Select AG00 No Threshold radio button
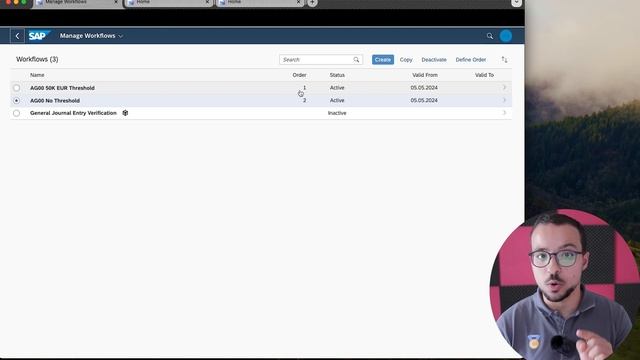This screenshot has width=640, height=360. coord(16,100)
